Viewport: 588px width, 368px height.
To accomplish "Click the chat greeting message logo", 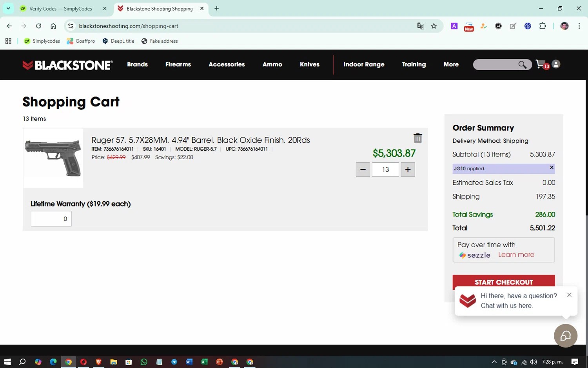I will (x=468, y=301).
